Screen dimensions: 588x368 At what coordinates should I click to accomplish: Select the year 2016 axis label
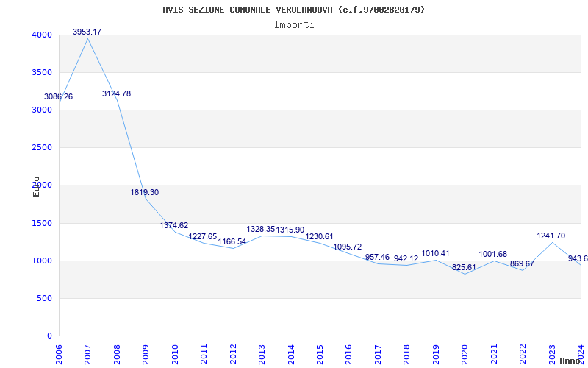[348, 354]
